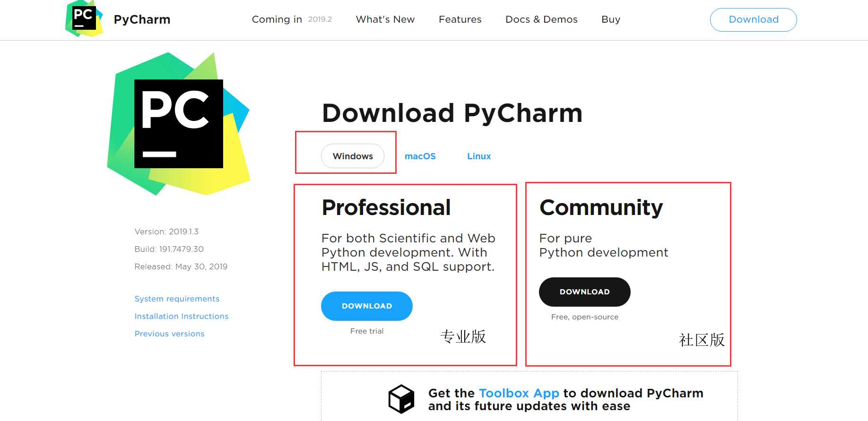Click the Free, open-source caption
Viewport: 868px width, 421px height.
(x=585, y=317)
